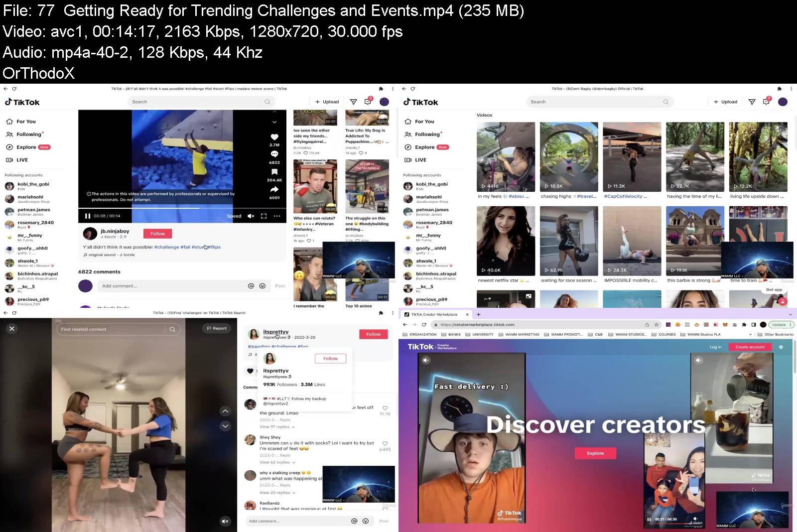This screenshot has width=797, height=532.
Task: Like the comment with 11.7K likes
Action: (385, 408)
